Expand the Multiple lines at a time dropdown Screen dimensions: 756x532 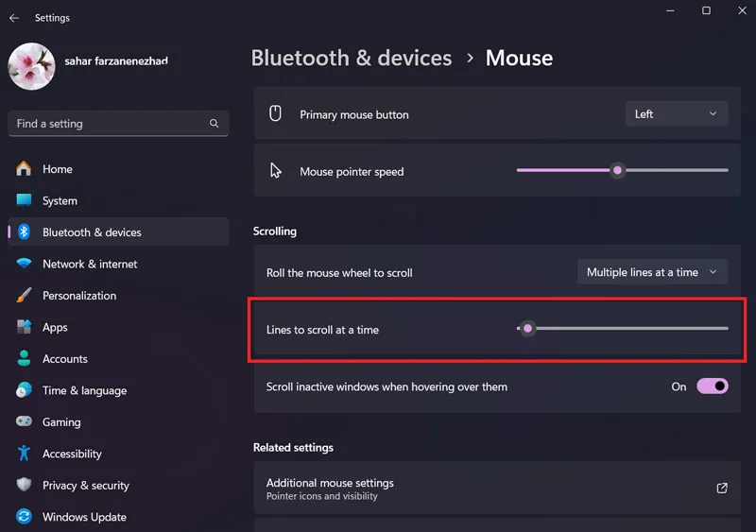click(x=652, y=272)
